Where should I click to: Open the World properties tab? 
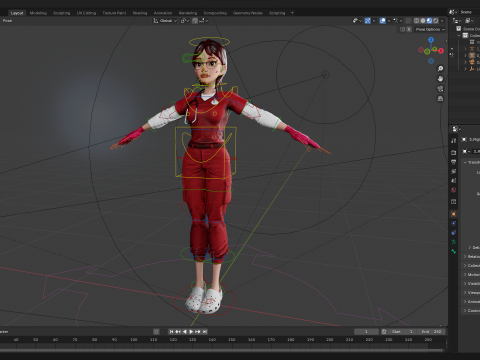tap(453, 190)
